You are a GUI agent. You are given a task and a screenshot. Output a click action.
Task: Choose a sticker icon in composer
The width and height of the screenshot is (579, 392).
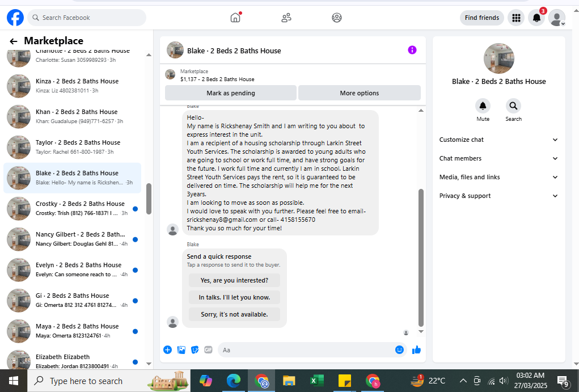coord(195,350)
